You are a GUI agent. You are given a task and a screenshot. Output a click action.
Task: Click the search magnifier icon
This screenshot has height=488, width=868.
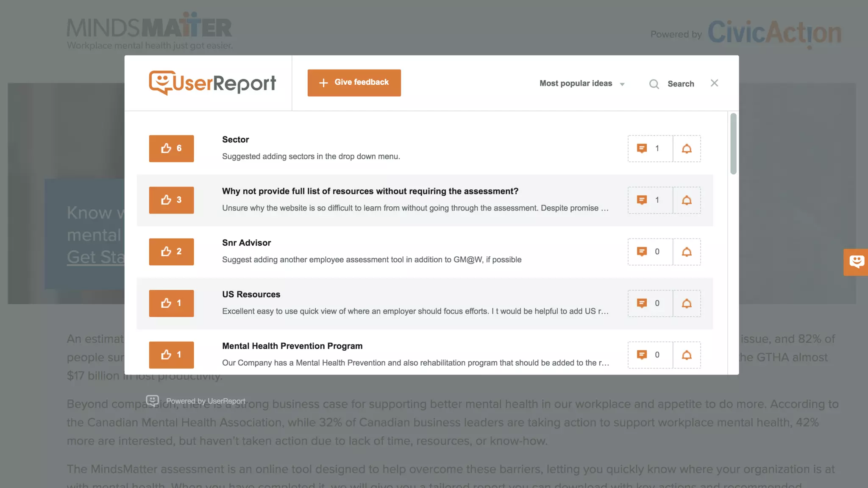click(x=654, y=84)
